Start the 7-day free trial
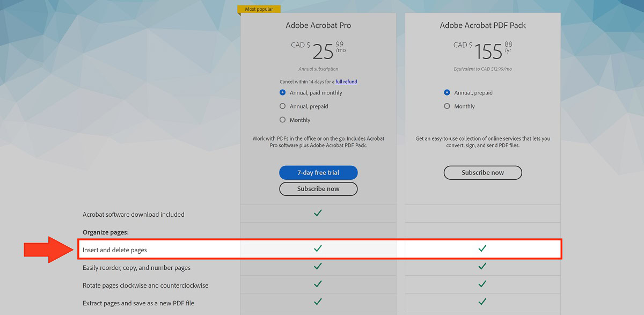The height and width of the screenshot is (315, 644). (318, 173)
